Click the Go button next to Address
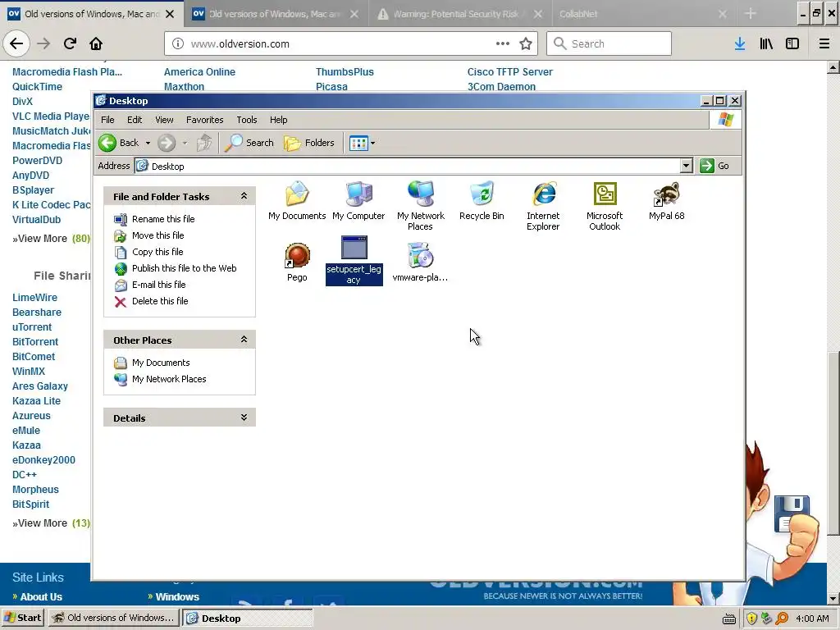 tap(714, 166)
